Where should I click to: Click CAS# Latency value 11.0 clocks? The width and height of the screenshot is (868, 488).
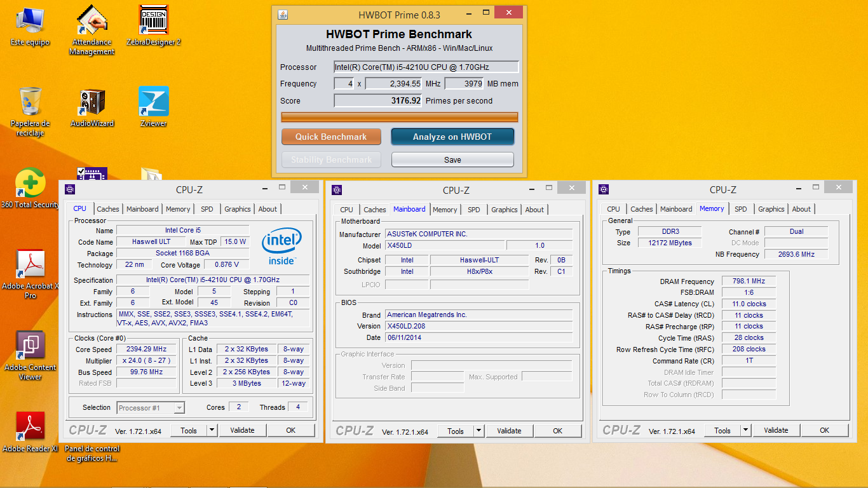pyautogui.click(x=749, y=304)
